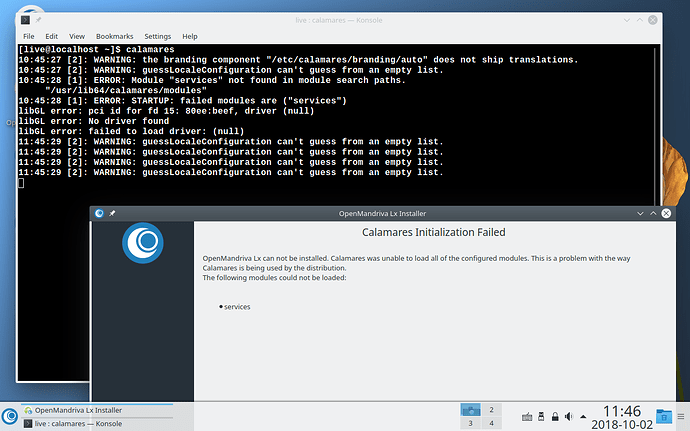Expand hidden system tray icons arrow
Screen dimensions: 690x431
pyautogui.click(x=583, y=416)
